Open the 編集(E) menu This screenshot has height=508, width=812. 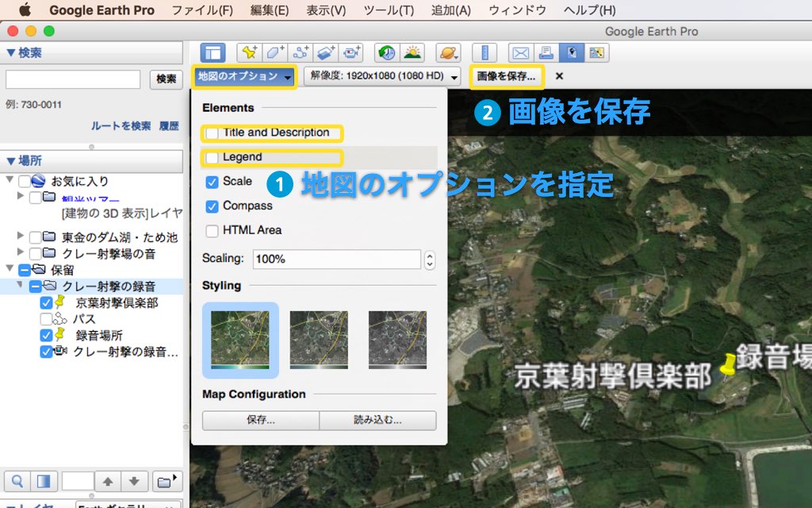pyautogui.click(x=270, y=10)
